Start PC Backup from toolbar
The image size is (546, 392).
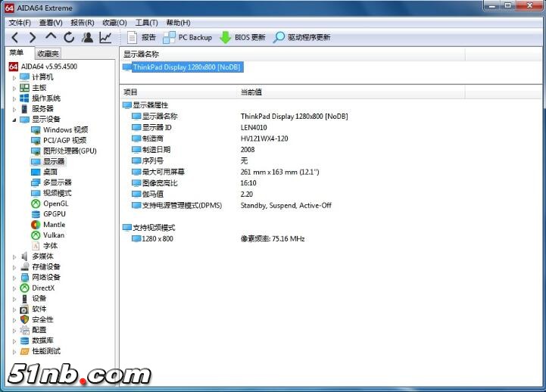[187, 37]
